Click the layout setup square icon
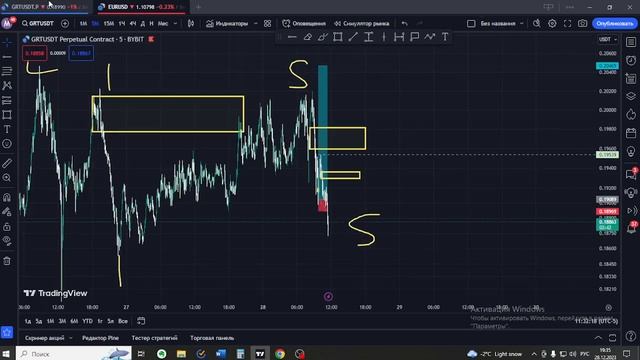Image resolution: width=640 pixels, height=360 pixels. pyautogui.click(x=471, y=24)
